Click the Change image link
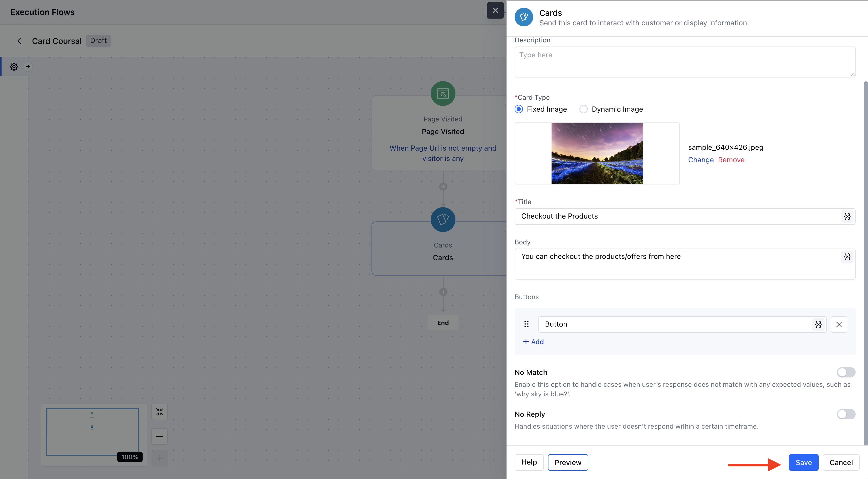This screenshot has height=479, width=868. click(701, 160)
